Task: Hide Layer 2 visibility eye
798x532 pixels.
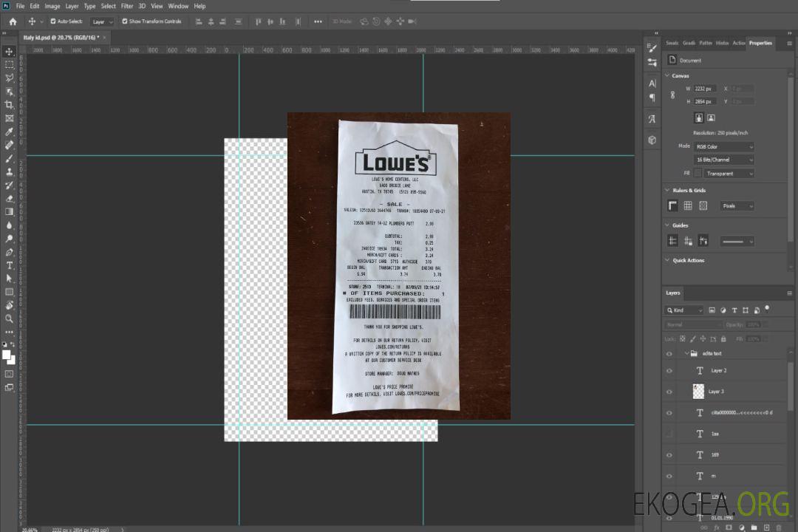Action: (x=669, y=371)
